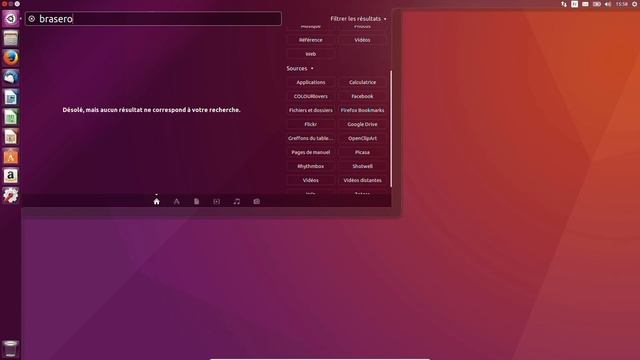
Task: Toggle the Fichiers et dossiers source
Action: (311, 110)
